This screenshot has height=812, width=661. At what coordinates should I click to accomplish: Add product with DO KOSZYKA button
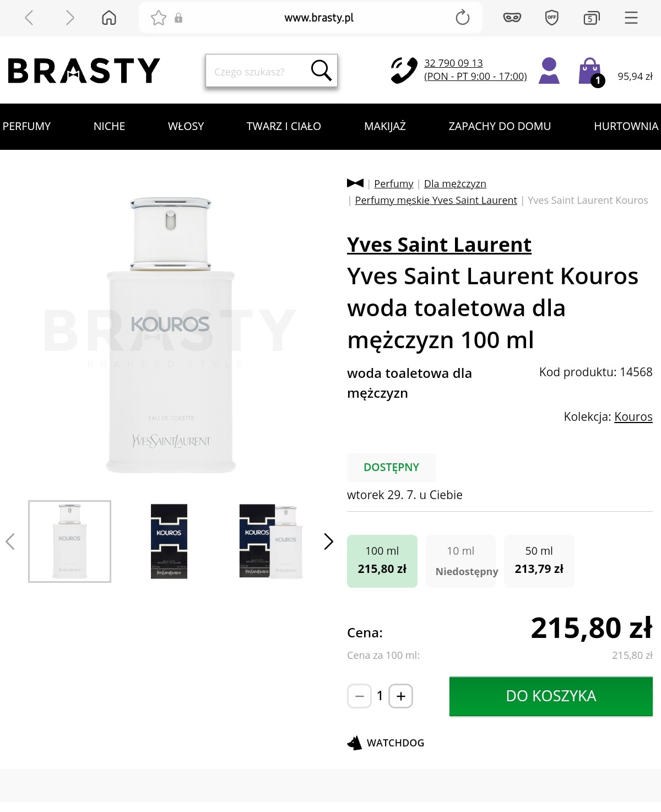tap(551, 696)
